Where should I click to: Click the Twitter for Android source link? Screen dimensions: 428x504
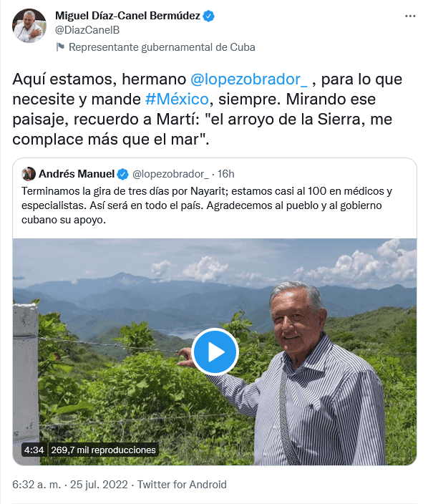pos(182,485)
